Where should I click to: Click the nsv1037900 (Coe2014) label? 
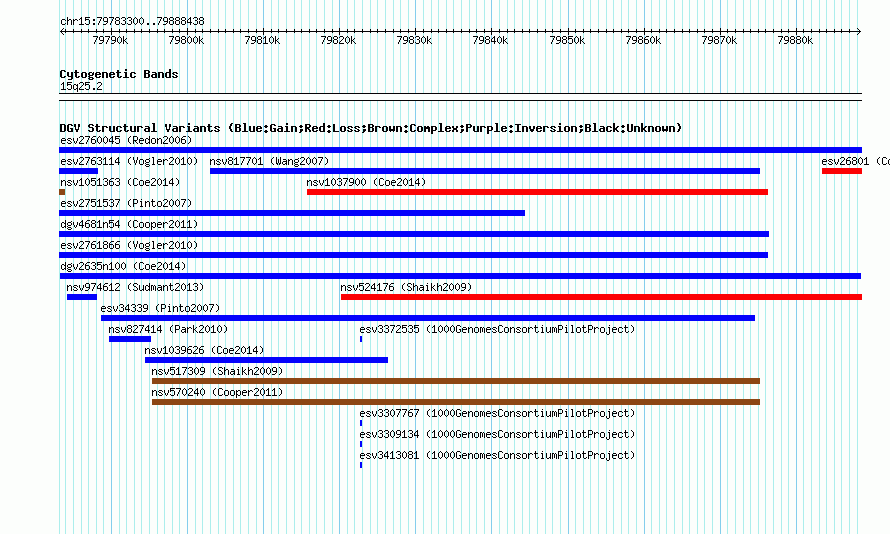coord(366,182)
